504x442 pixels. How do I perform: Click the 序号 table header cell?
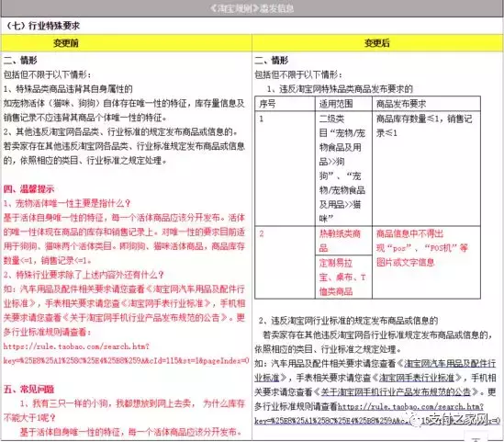pyautogui.click(x=285, y=104)
